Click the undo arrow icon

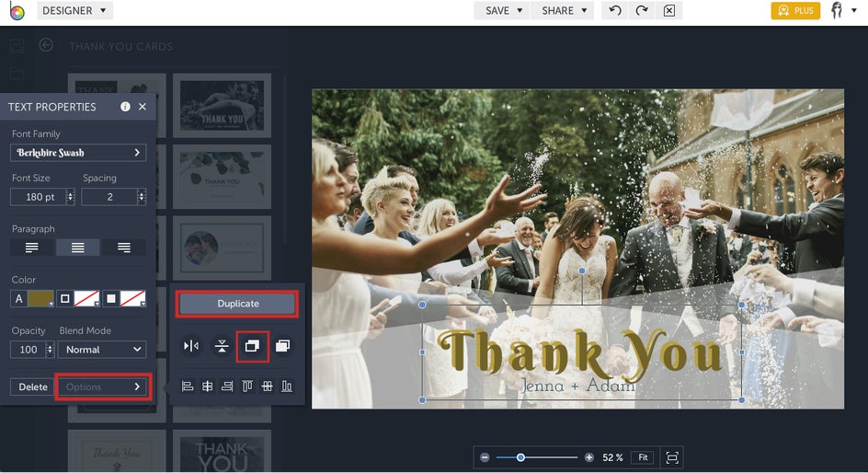pyautogui.click(x=614, y=10)
